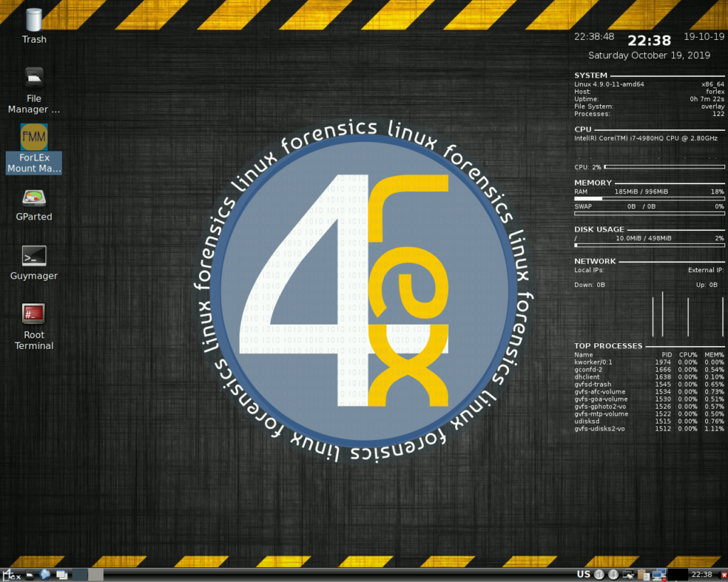The image size is (728, 582).
Task: Click the 'Uptime:' line in SYSTEM section
Action: 649,99
